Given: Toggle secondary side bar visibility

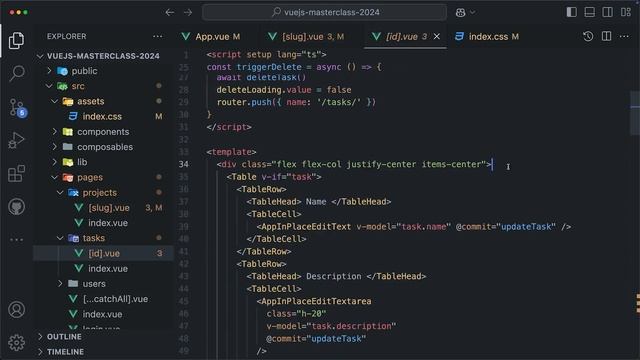Looking at the screenshot, I should tap(607, 12).
